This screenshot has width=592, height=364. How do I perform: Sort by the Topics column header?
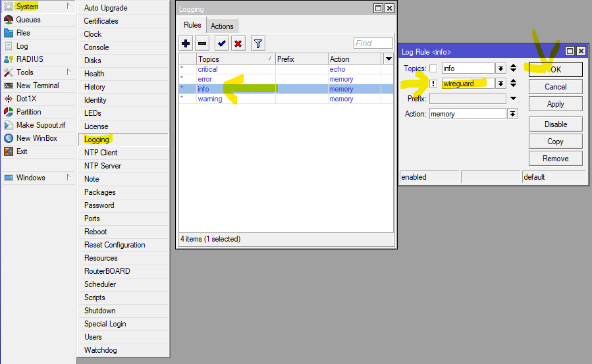(236, 59)
